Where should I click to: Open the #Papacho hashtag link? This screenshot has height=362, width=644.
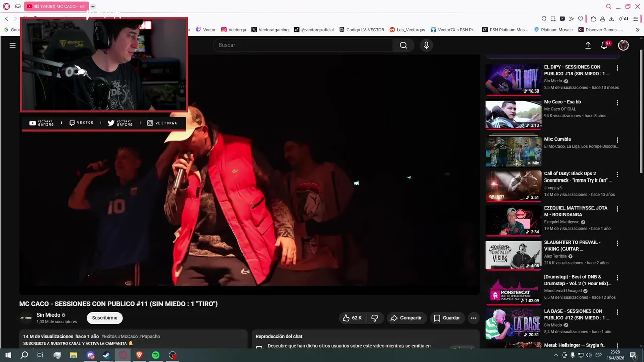point(149,336)
